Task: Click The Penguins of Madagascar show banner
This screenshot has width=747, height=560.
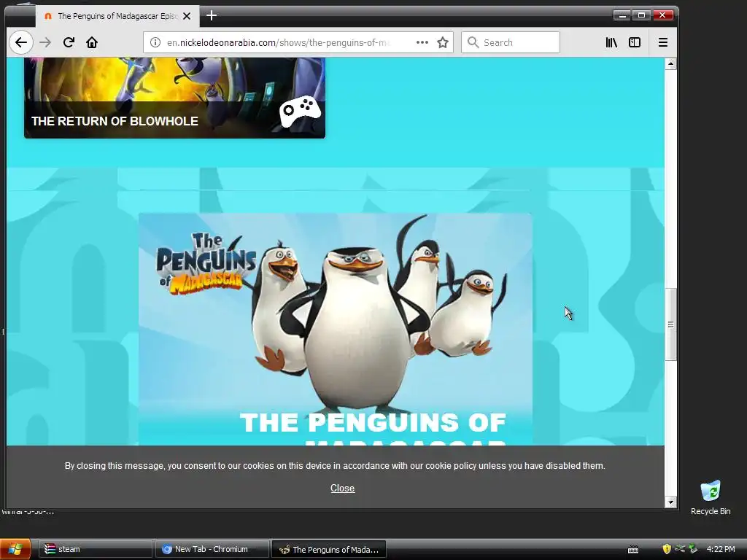Action: pos(336,329)
